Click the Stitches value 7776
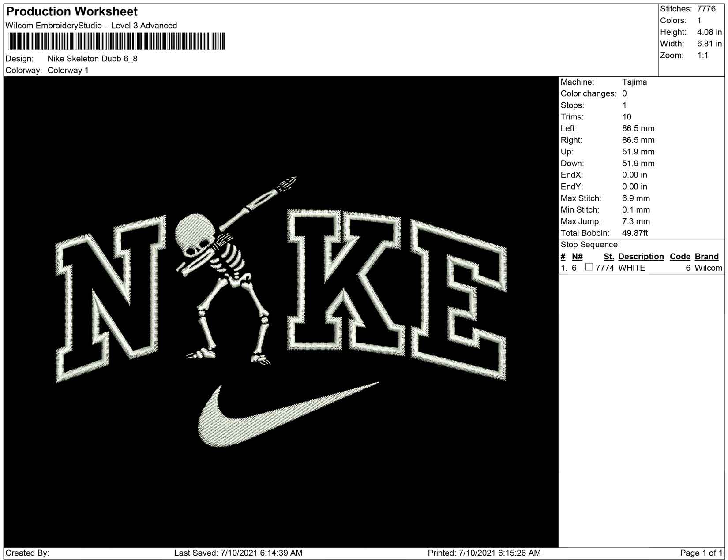Image resolution: width=728 pixels, height=560 pixels. click(706, 9)
